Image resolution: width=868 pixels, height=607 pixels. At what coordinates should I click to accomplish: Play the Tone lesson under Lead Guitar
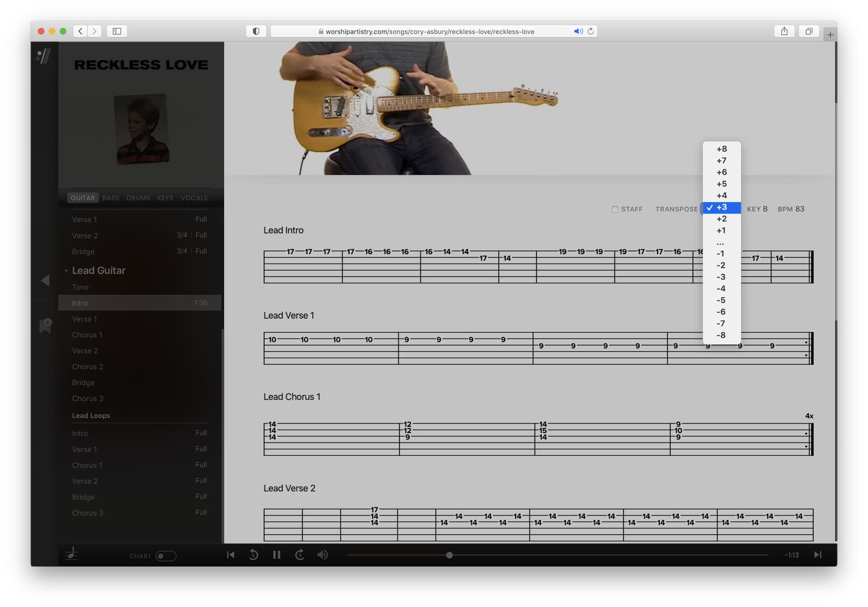click(x=80, y=287)
